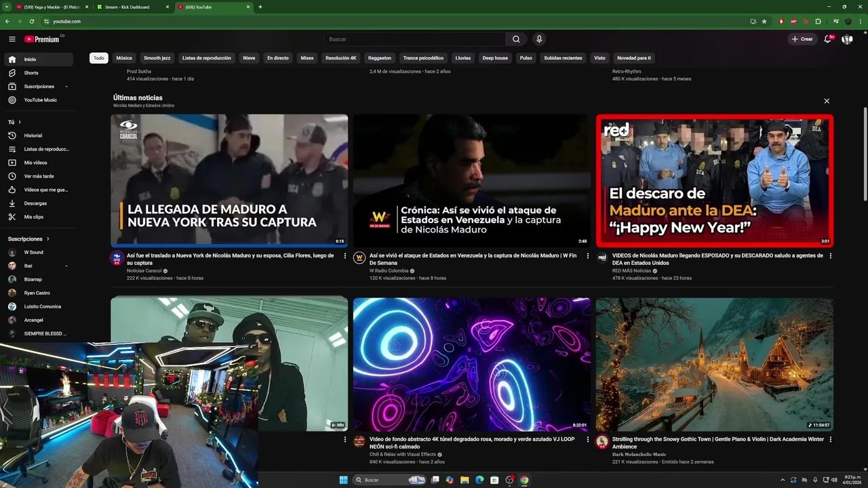Viewport: 868px width, 488px height.
Task: Click the AdBlock Plus extension icon
Action: point(793,21)
